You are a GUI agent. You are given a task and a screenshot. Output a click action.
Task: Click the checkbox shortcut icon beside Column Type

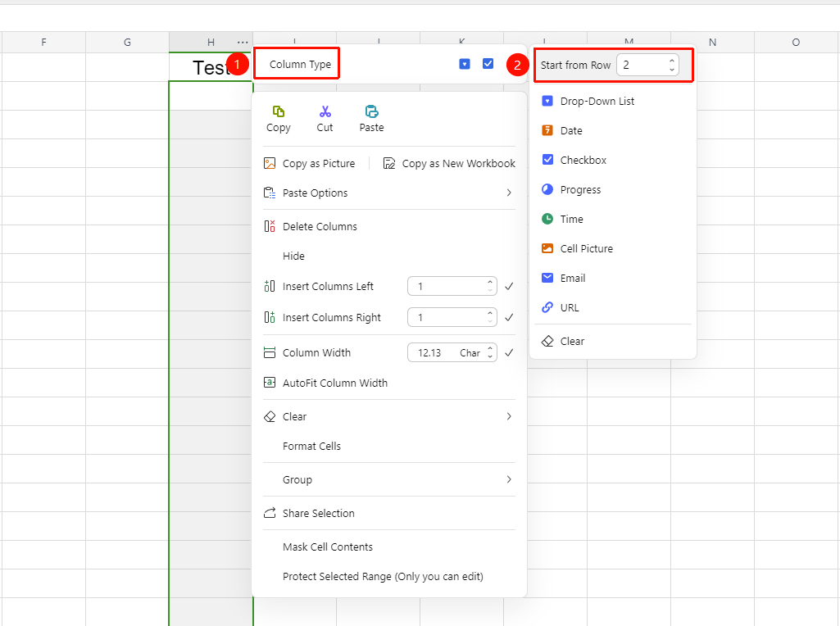coord(488,64)
